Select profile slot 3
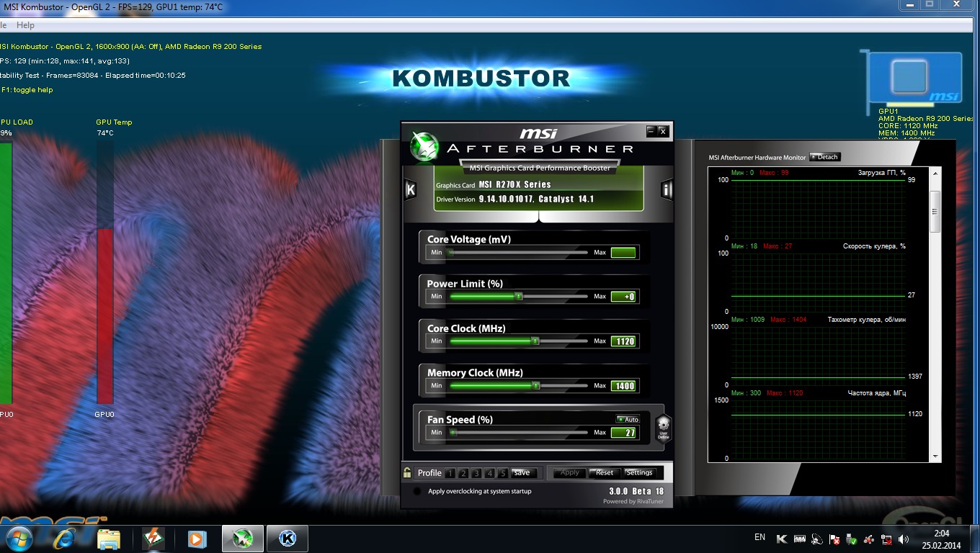This screenshot has height=553, width=980. (x=476, y=473)
